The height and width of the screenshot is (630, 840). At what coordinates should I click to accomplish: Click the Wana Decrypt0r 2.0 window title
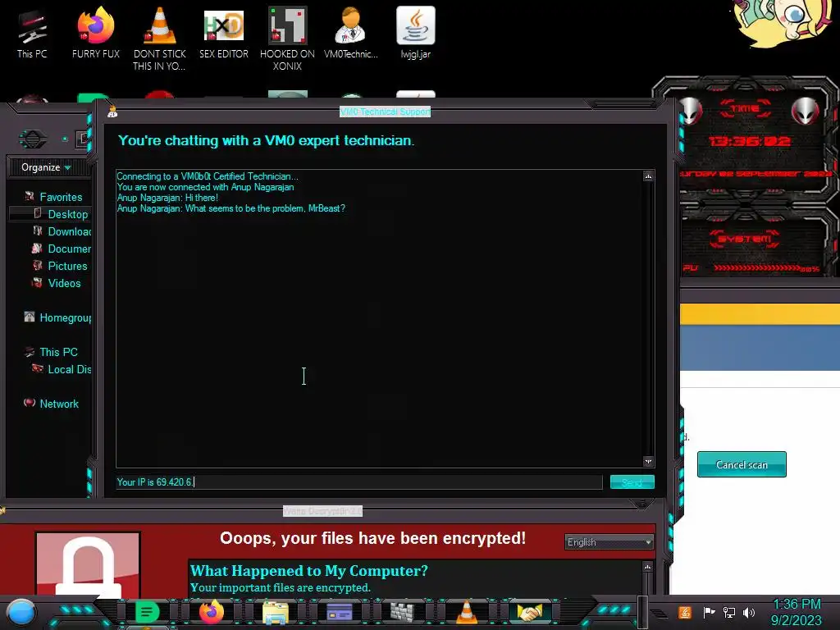click(322, 511)
